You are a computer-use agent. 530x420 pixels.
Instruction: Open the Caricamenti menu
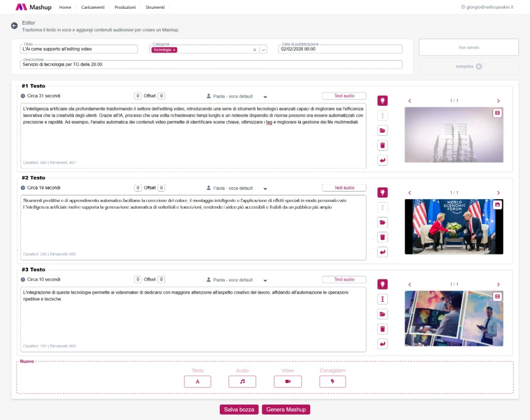tap(93, 7)
